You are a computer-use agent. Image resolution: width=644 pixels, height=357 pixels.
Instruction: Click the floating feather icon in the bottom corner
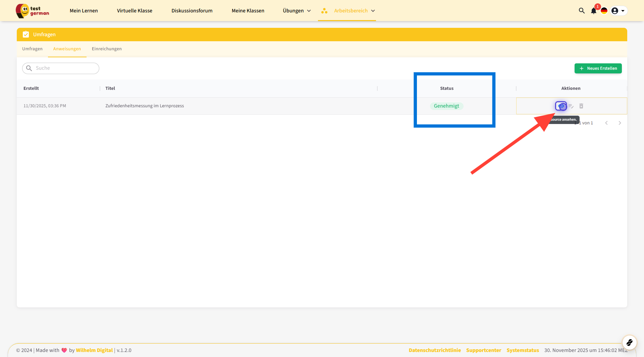click(629, 342)
